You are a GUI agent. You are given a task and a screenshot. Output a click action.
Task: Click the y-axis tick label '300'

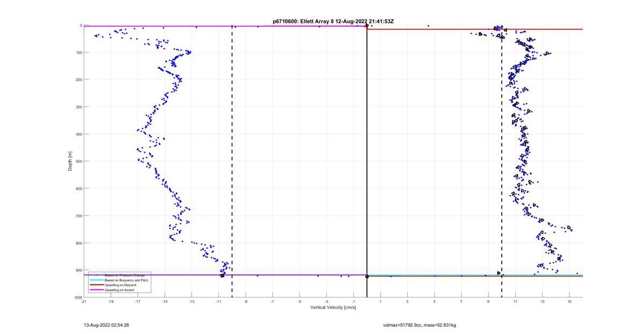pyautogui.click(x=78, y=107)
